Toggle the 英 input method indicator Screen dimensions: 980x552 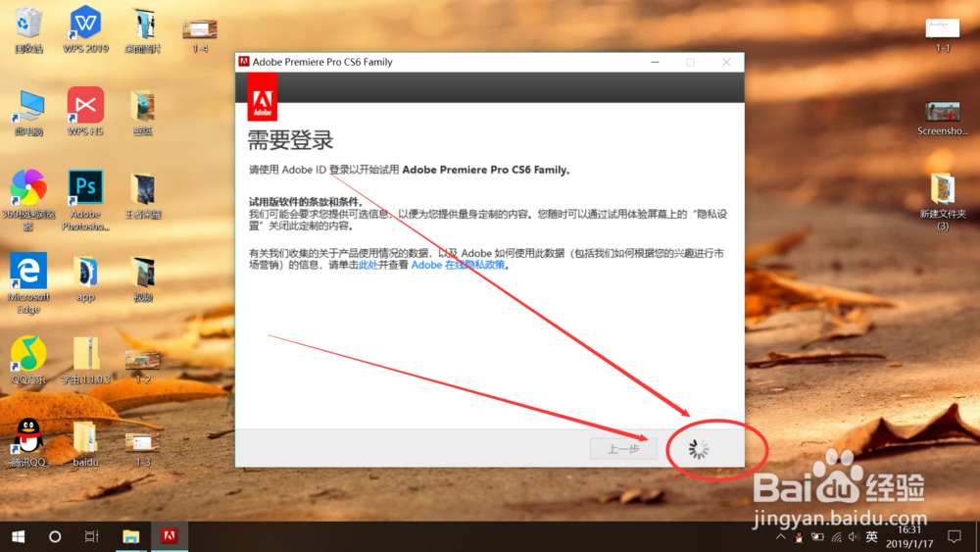[871, 536]
